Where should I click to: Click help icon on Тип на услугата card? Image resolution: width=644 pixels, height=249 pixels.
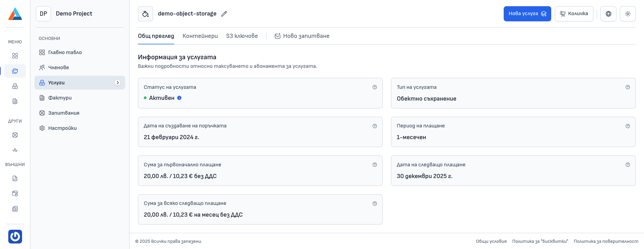628,87
